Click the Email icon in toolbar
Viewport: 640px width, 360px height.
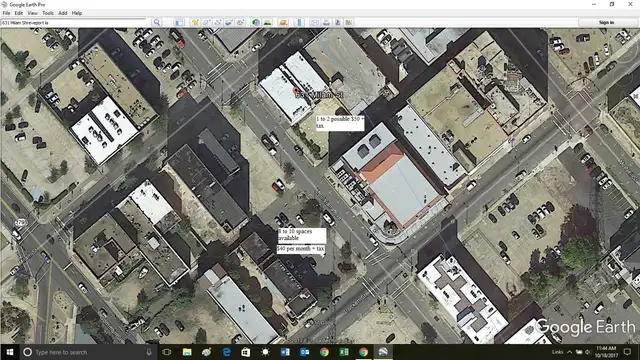315,22
